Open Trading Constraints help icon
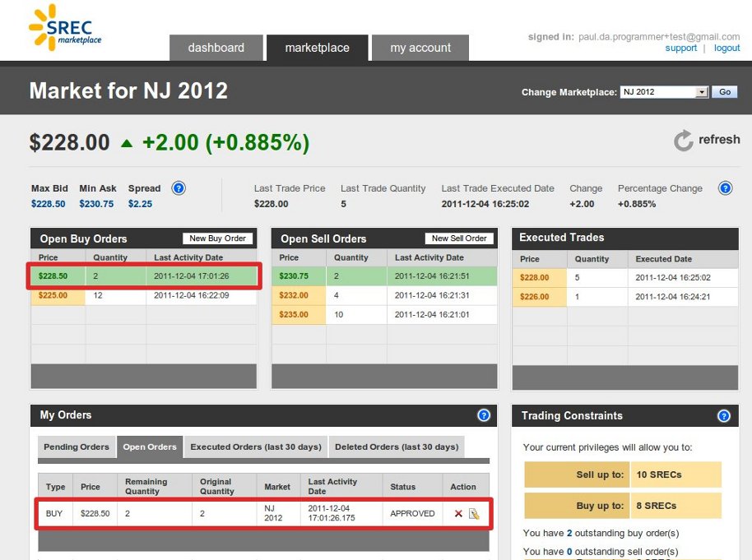Viewport: 752px width, 560px height. pos(724,416)
